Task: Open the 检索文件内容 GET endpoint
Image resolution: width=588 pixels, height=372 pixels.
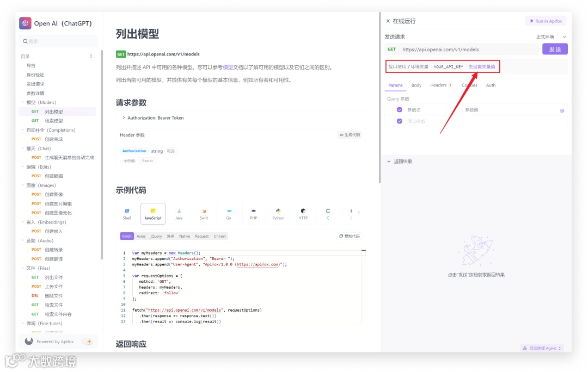Action: [x=57, y=314]
